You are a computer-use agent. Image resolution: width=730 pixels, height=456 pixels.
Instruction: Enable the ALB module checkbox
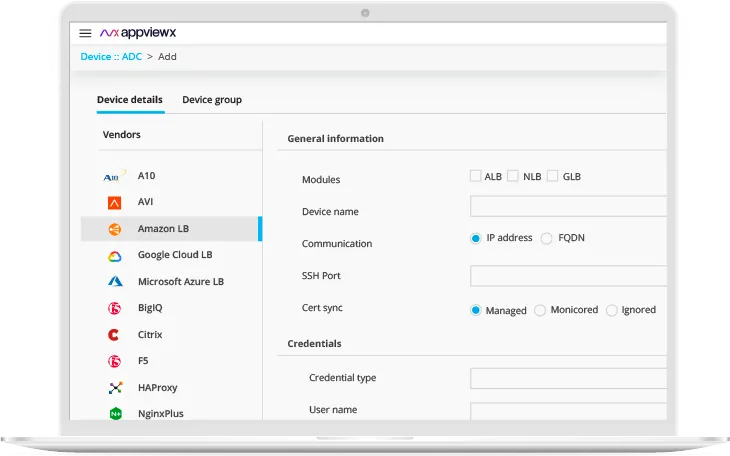(x=475, y=176)
